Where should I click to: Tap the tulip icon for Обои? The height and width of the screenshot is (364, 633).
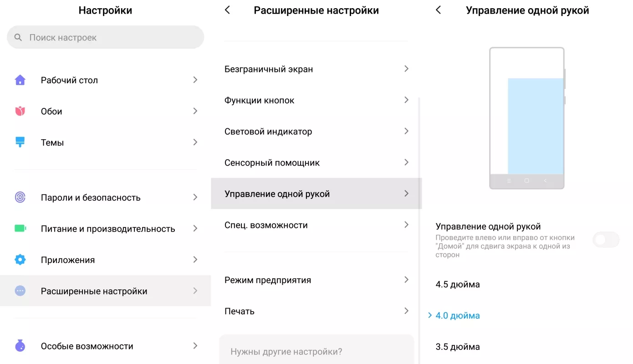(20, 111)
